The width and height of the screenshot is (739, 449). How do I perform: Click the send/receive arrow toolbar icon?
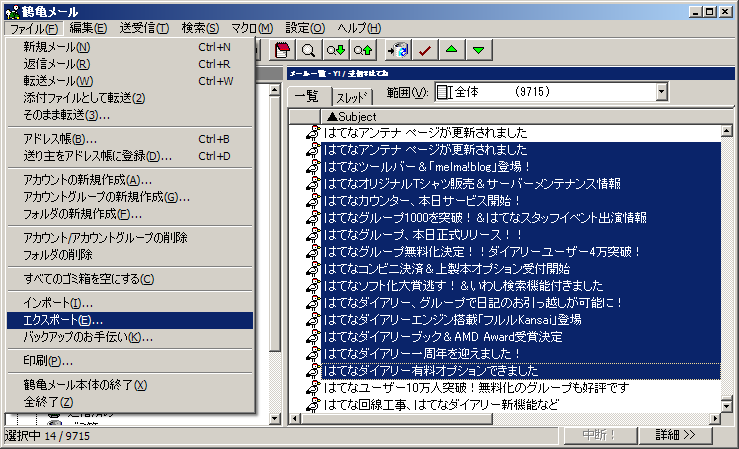tap(398, 50)
